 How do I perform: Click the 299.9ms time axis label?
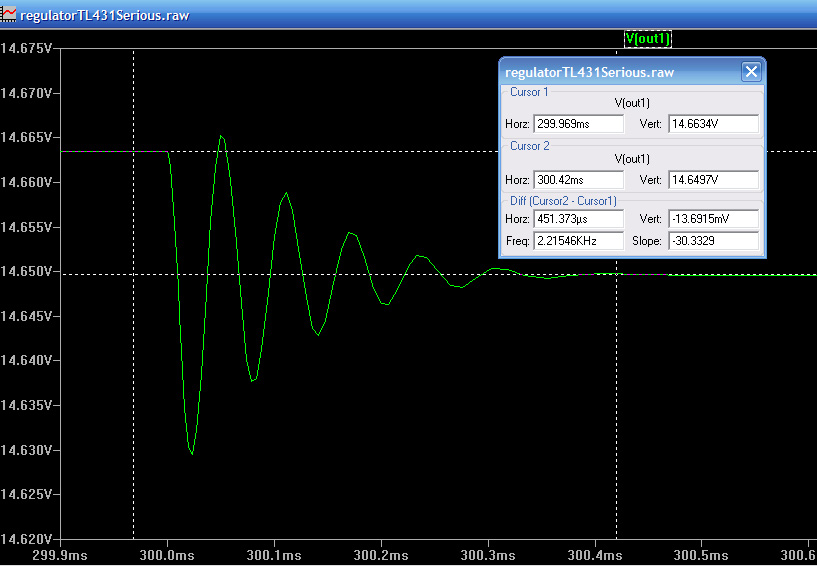click(60, 555)
